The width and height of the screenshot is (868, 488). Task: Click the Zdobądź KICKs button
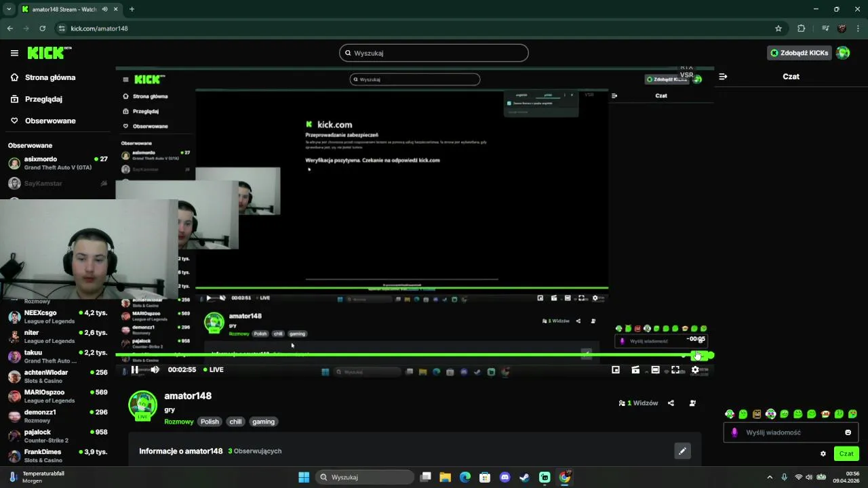(x=799, y=53)
